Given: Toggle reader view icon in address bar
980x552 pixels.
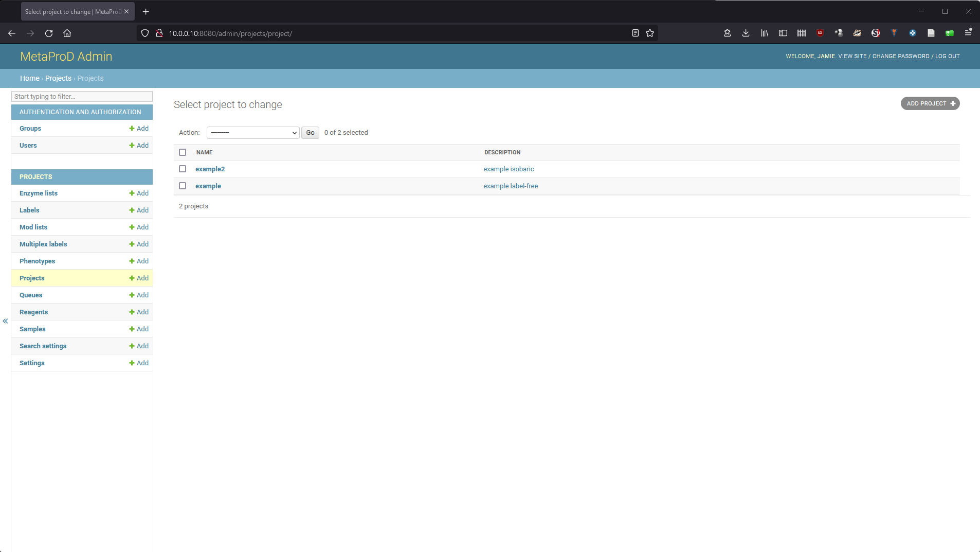Looking at the screenshot, I should click(x=636, y=33).
